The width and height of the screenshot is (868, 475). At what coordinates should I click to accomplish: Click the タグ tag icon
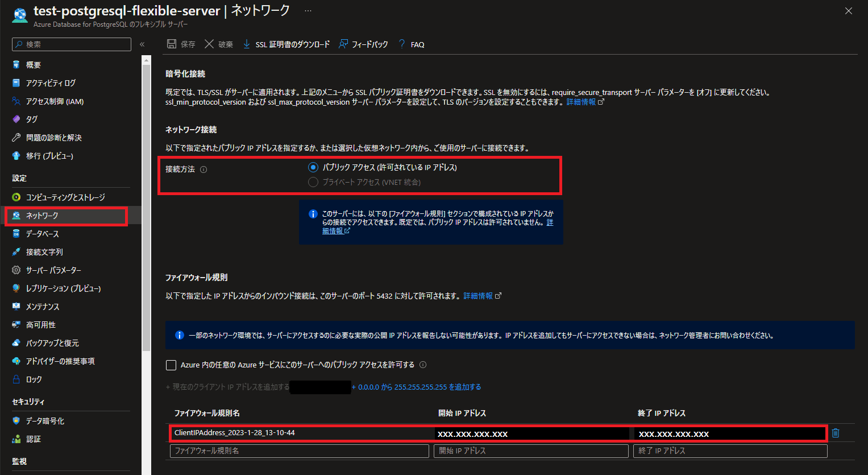16,119
